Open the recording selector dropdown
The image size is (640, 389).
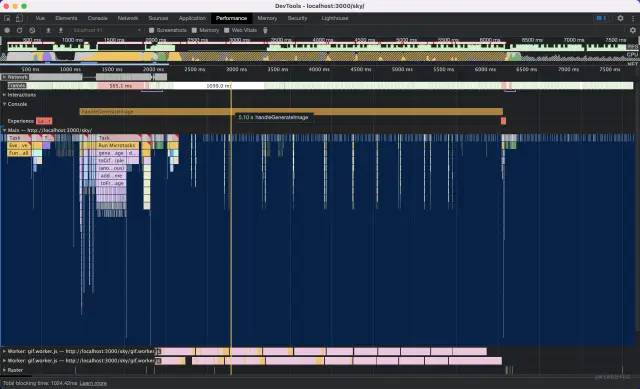[107, 30]
